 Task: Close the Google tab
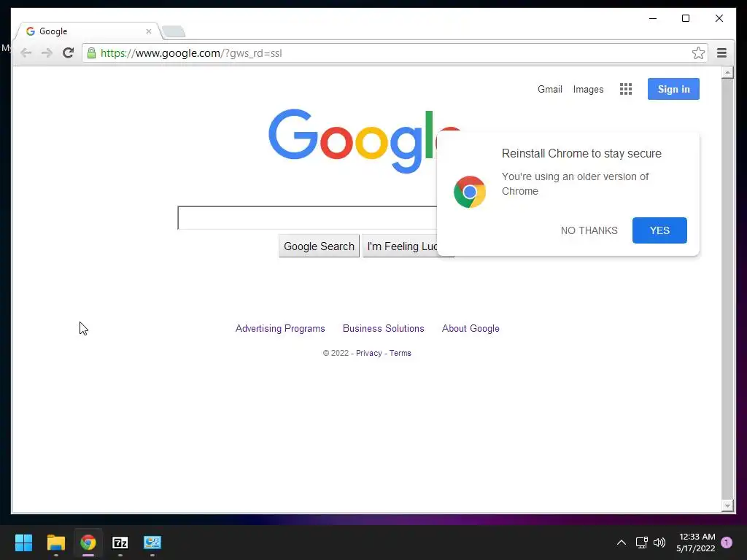[x=149, y=31]
